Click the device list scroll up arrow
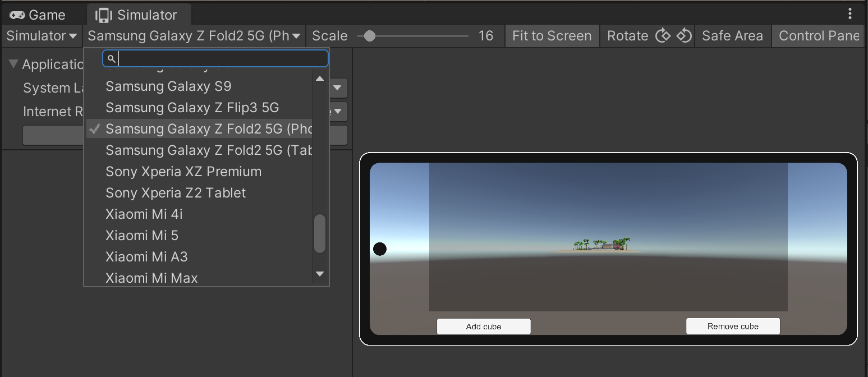This screenshot has width=868, height=377. 320,79
